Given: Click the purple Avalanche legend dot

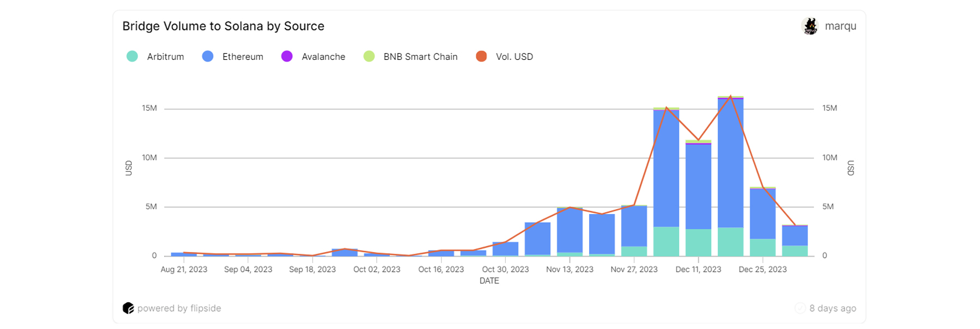Looking at the screenshot, I should [287, 57].
